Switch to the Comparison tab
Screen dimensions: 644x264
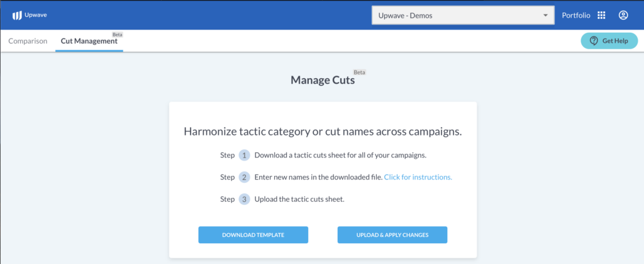(28, 41)
